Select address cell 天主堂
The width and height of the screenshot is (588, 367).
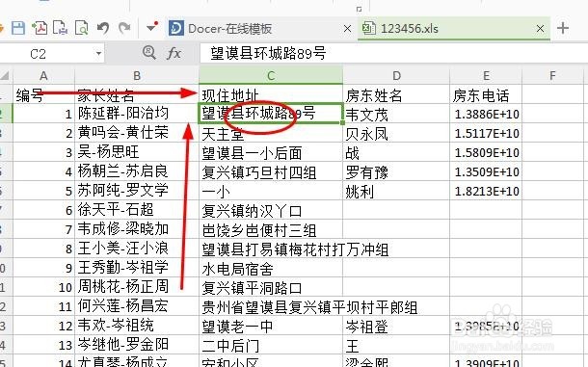pyautogui.click(x=271, y=134)
